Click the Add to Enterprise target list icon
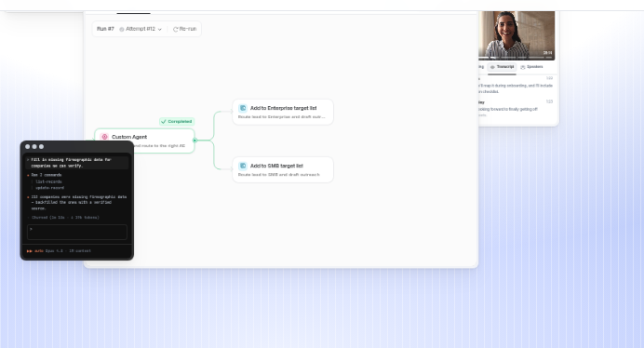The image size is (644, 348). [243, 108]
